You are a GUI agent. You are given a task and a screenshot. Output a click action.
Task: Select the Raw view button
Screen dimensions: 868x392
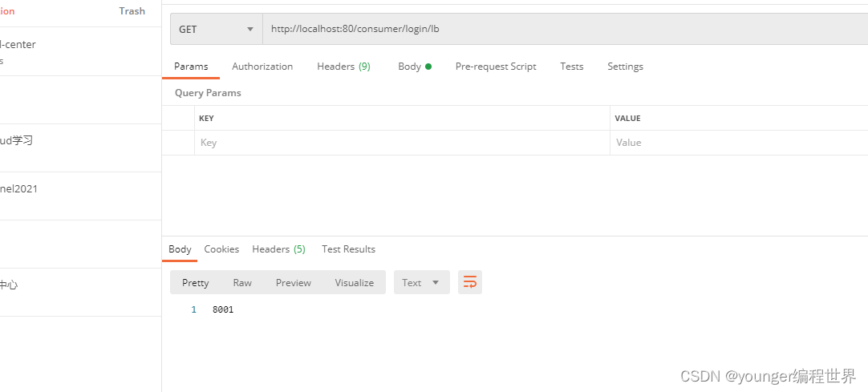242,282
